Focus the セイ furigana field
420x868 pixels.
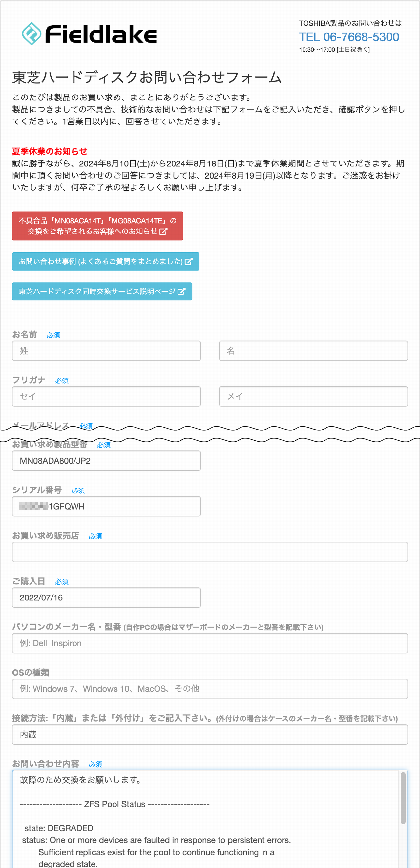coord(106,396)
